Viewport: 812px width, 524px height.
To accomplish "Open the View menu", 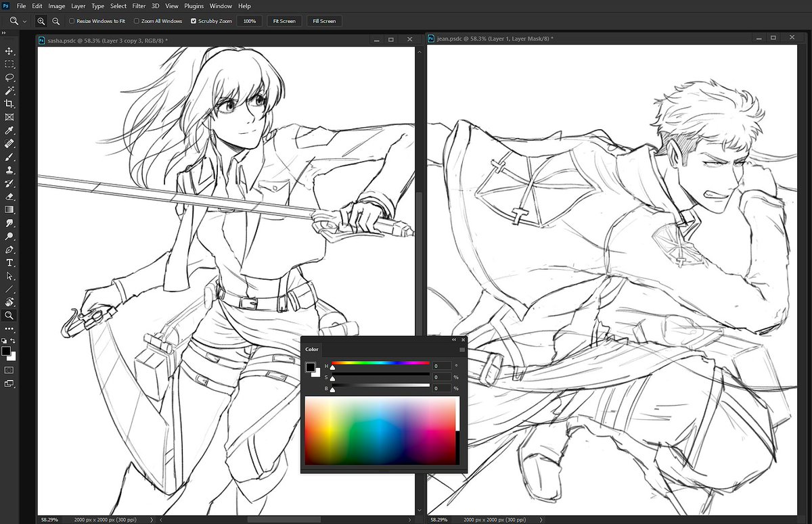I will tap(172, 6).
